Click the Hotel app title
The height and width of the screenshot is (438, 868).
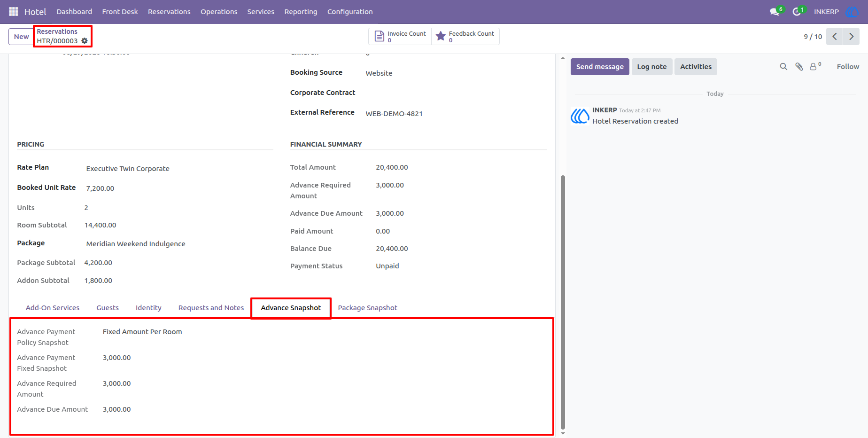pyautogui.click(x=35, y=12)
